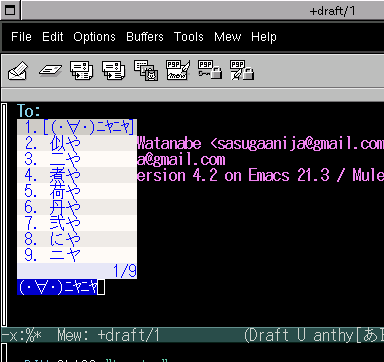Click the PGP sign-and-encrypt icon with quill and lock
Image resolution: width=384 pixels, height=362 pixels.
pyautogui.click(x=242, y=70)
